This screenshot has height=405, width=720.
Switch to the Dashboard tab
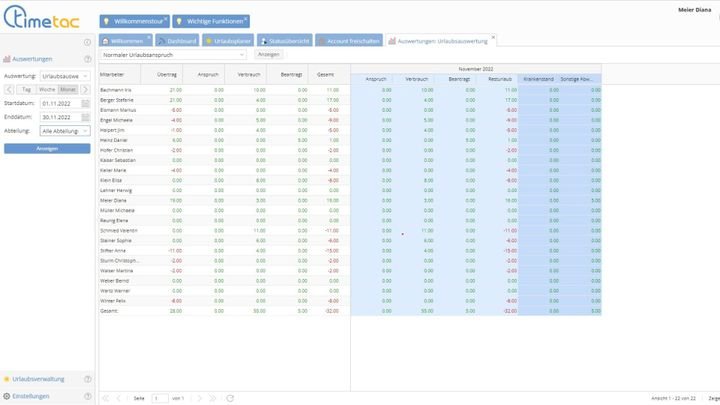(177, 40)
